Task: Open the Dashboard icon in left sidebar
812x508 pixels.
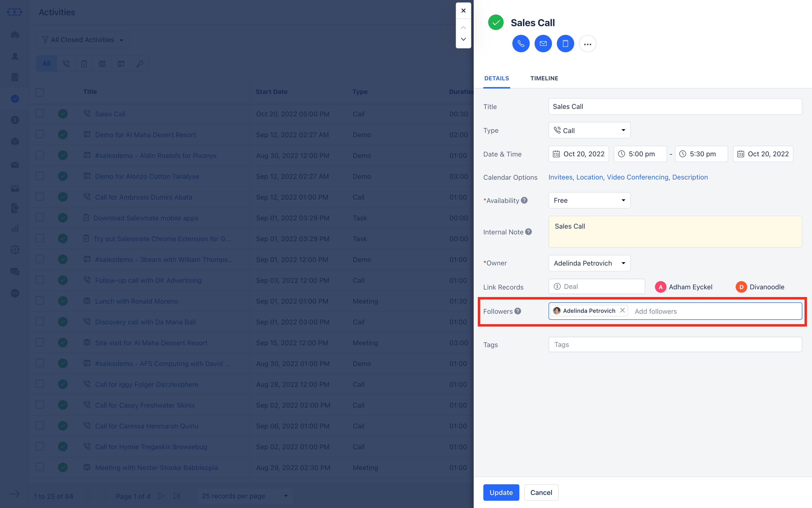Action: 15,35
